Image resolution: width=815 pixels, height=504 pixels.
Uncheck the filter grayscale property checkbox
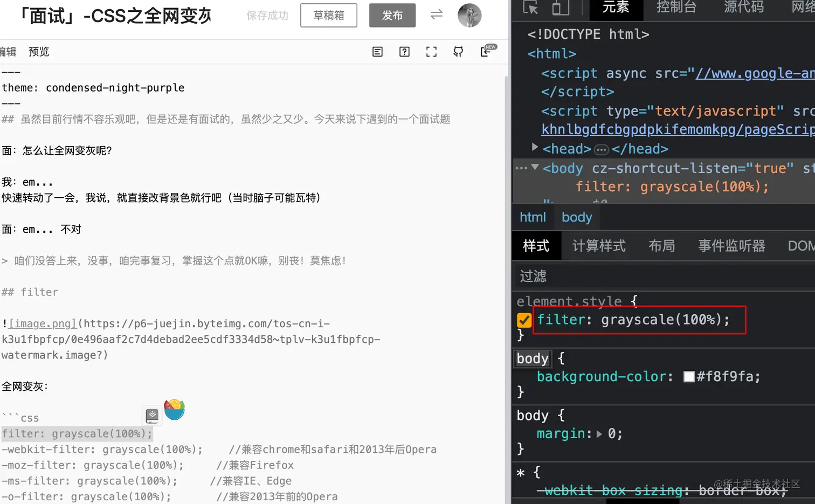(x=524, y=320)
